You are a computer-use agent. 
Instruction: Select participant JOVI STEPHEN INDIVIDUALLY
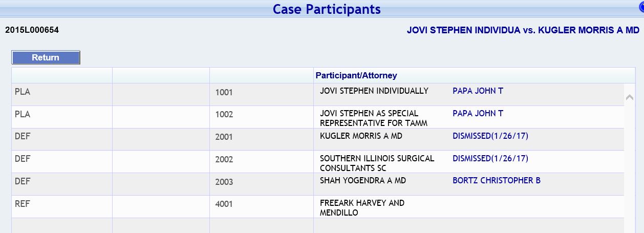pyautogui.click(x=374, y=91)
